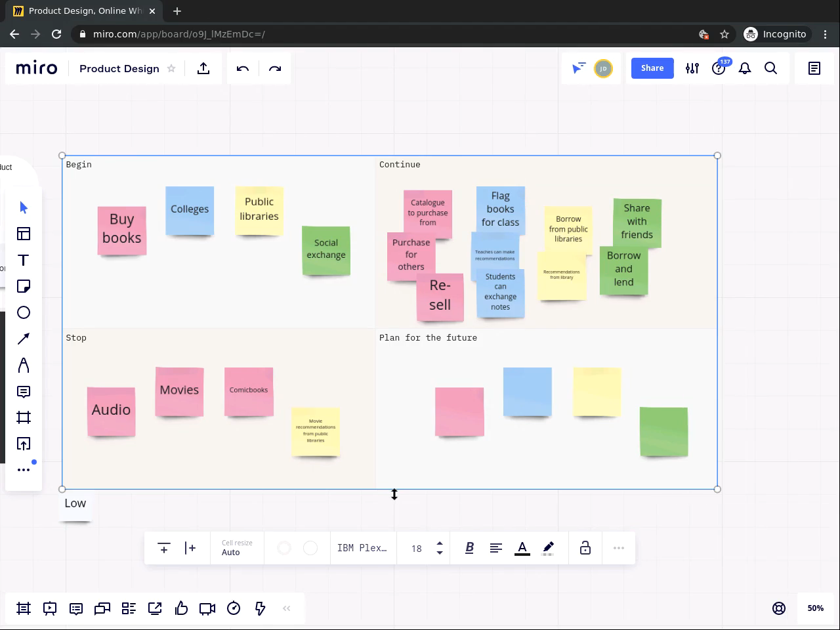Click the Share button
This screenshot has width=840, height=630.
click(652, 68)
